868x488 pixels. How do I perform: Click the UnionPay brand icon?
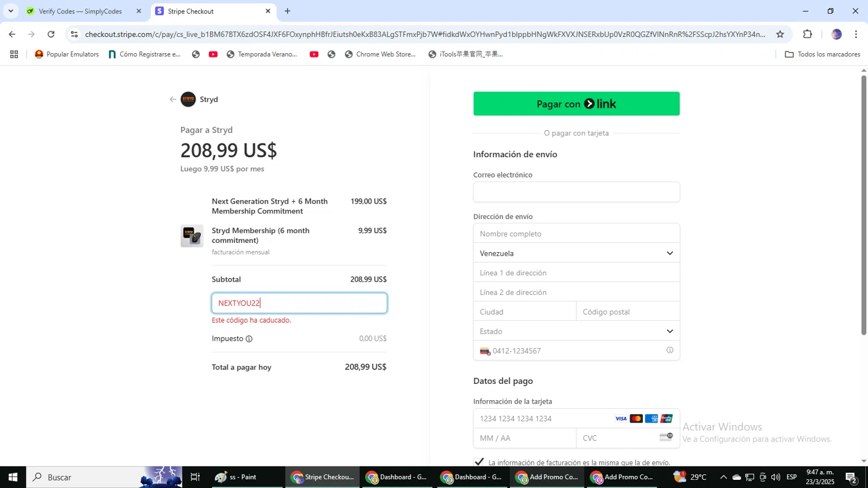click(667, 419)
